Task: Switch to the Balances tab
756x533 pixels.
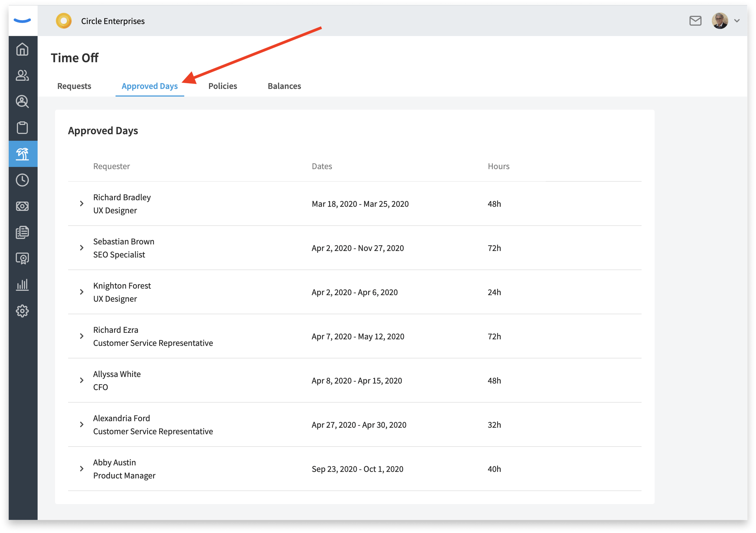Action: tap(284, 86)
